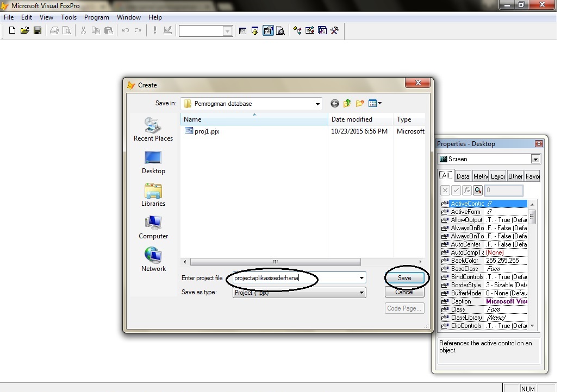Click the Paste clipboard toolbar icon
Viewport: 561px width, 392px height.
pos(108,31)
